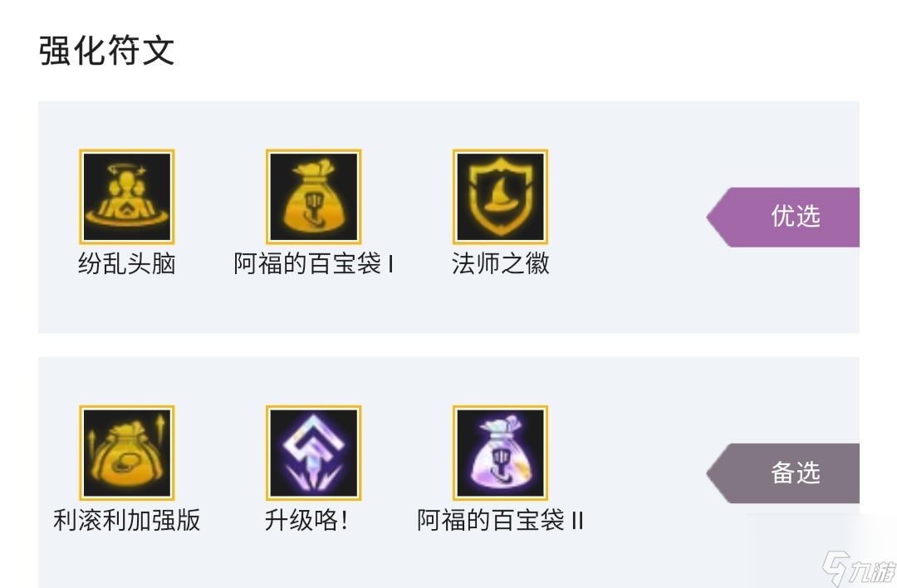Click the 强化符文 section heading

point(106,51)
